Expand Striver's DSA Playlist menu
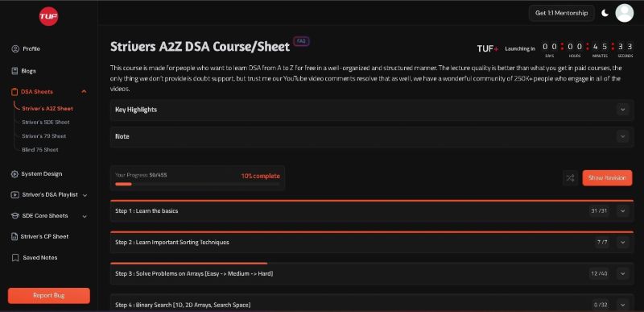 (x=85, y=195)
